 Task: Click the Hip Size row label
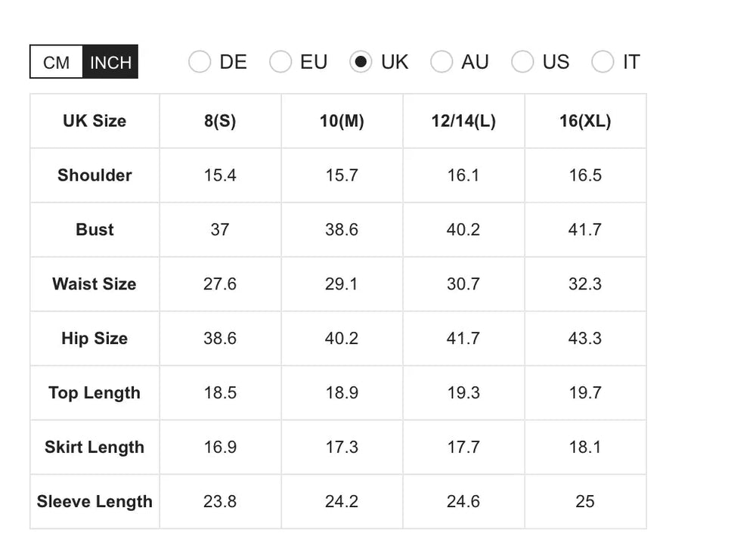click(x=94, y=339)
